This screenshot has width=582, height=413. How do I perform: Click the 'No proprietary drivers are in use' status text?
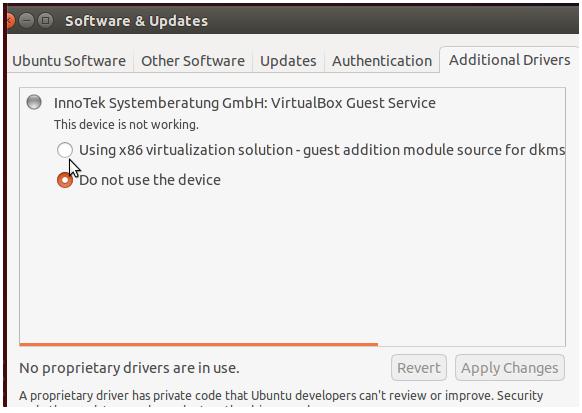129,368
